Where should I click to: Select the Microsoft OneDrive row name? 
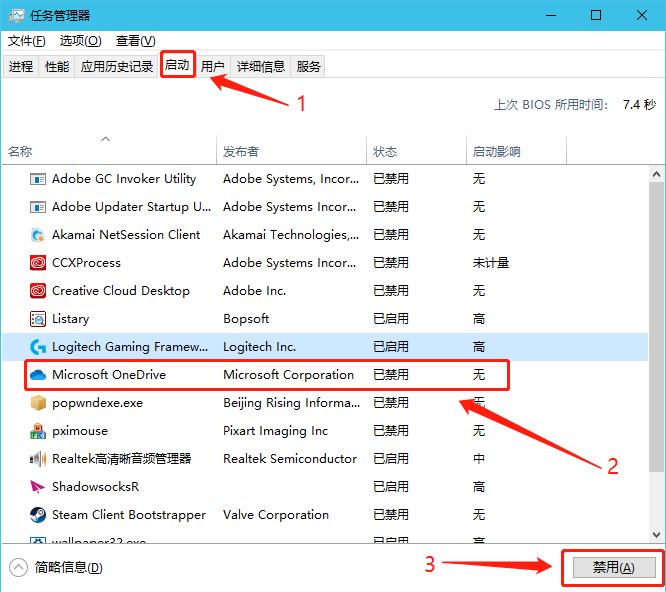click(x=109, y=375)
